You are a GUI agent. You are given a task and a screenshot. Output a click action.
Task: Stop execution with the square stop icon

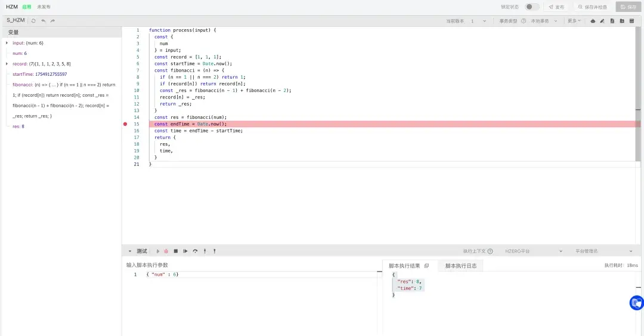click(x=176, y=251)
